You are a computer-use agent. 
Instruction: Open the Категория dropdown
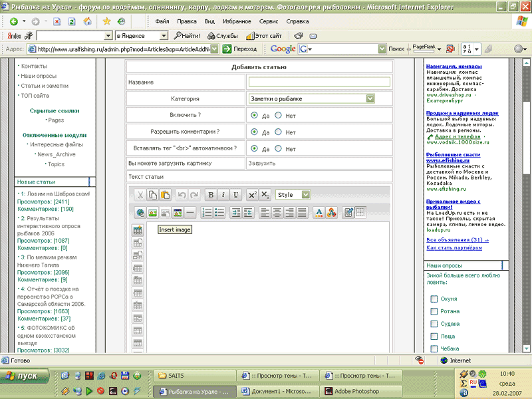click(x=370, y=98)
